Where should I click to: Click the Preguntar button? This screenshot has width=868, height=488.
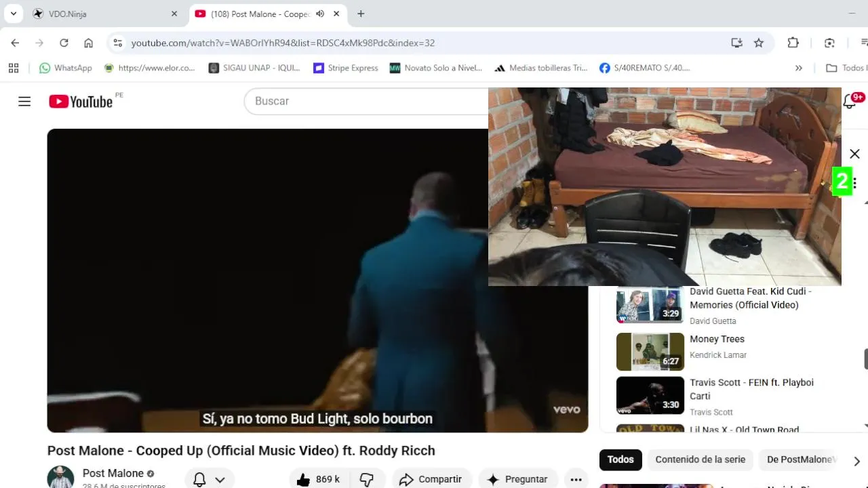click(517, 479)
